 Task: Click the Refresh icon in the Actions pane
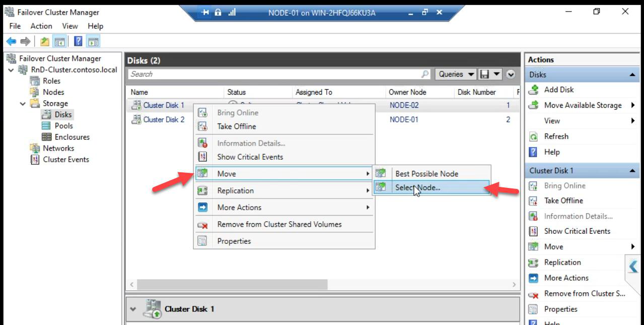tap(533, 137)
